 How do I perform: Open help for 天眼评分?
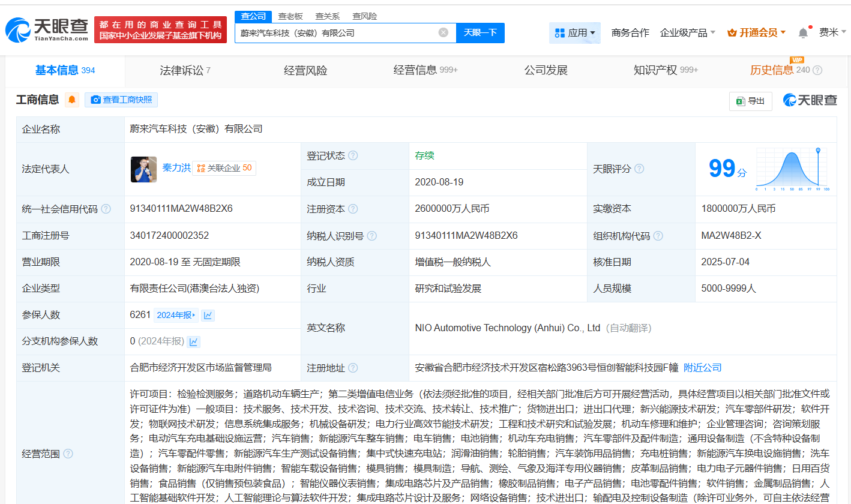[x=639, y=169]
